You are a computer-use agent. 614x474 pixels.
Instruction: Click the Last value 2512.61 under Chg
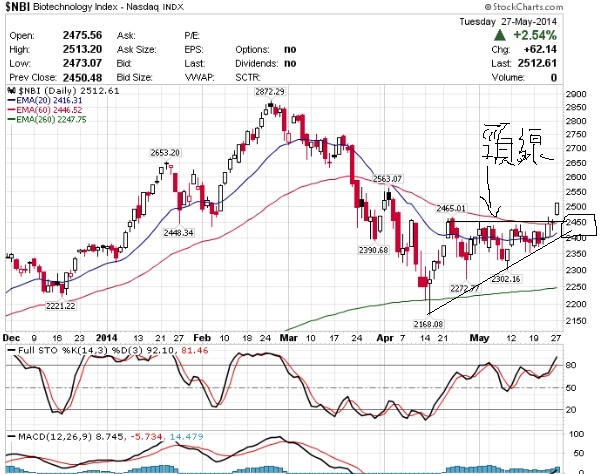click(537, 63)
